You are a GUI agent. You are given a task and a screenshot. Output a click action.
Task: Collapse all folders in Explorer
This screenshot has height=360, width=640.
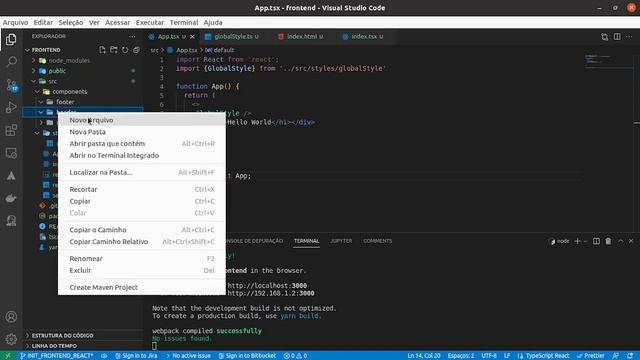(136, 50)
